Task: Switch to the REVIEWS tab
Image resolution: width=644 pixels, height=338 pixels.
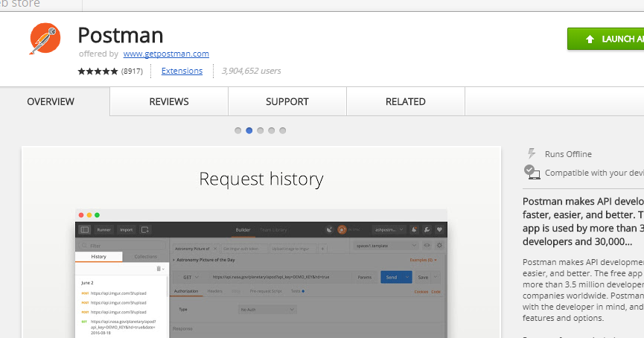Action: tap(169, 101)
